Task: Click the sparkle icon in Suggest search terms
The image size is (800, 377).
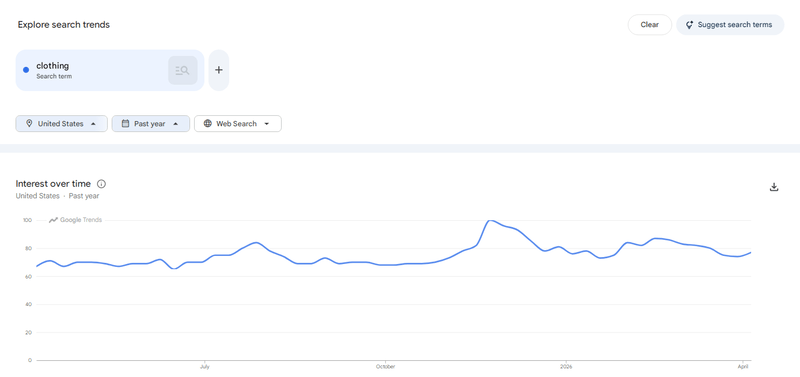Action: [x=690, y=24]
